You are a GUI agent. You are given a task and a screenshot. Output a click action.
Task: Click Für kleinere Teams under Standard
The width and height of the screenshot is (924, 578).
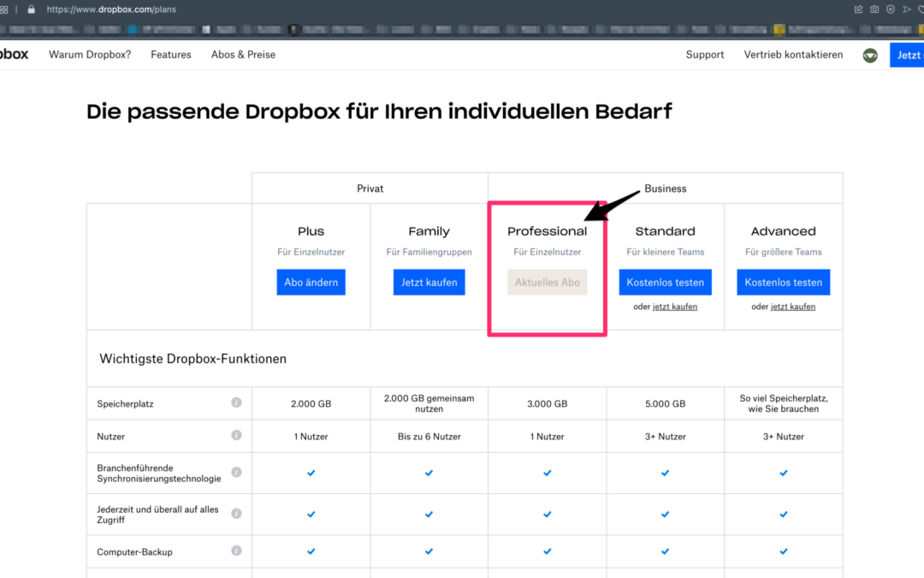click(666, 252)
